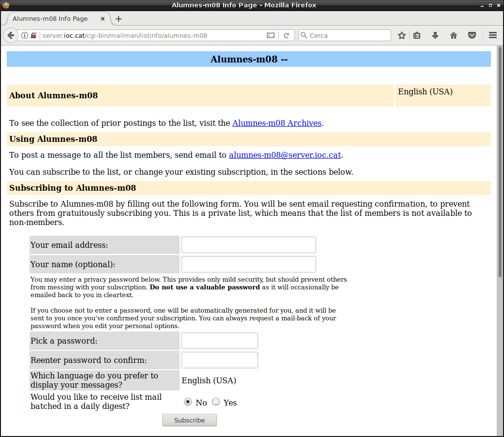504x437 pixels.
Task: Click the browser back arrow button
Action: [11, 35]
